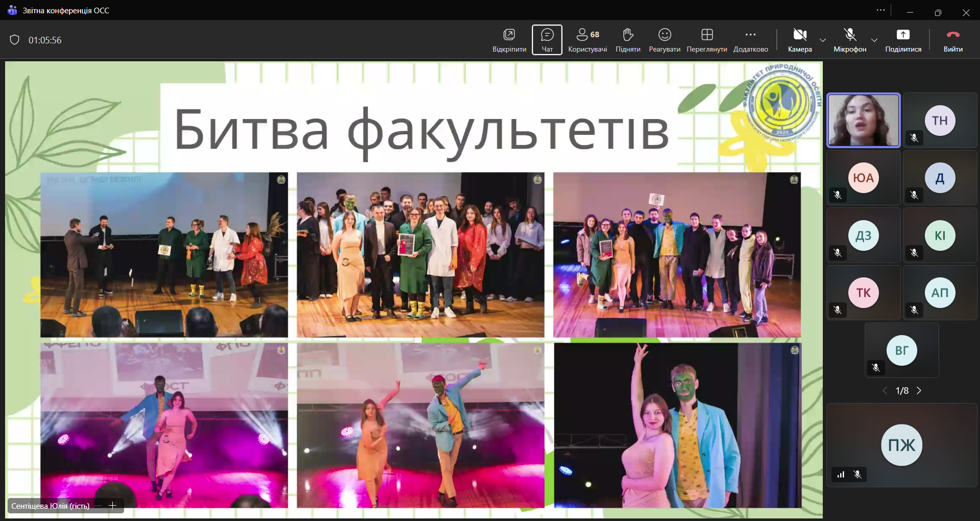The height and width of the screenshot is (521, 980).
Task: Go to previous participants page
Action: tap(885, 391)
